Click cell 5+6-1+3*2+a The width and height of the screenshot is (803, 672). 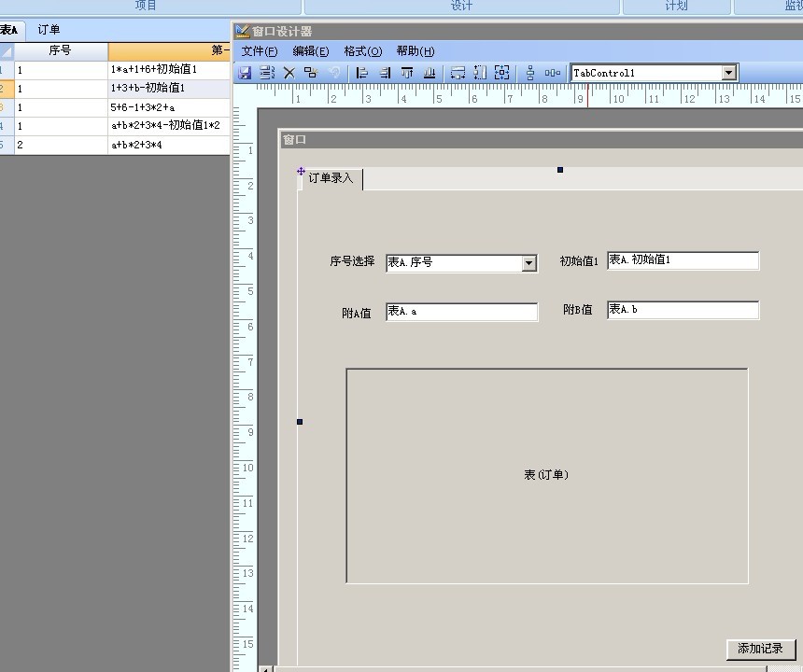click(169, 107)
